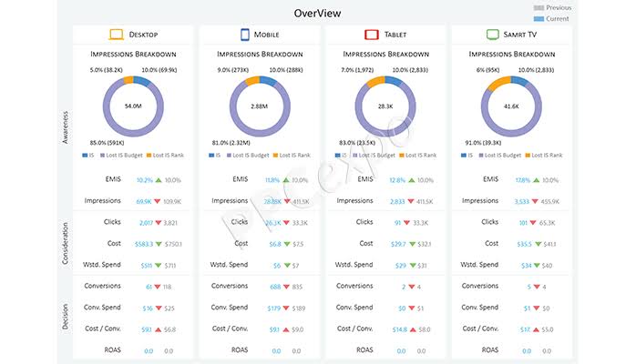Click Desktop Impressions value 69.9K
The width and height of the screenshot is (636, 364).
click(144, 201)
